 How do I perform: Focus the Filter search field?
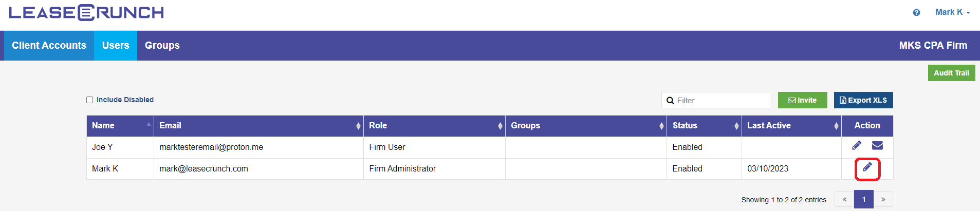pos(716,100)
